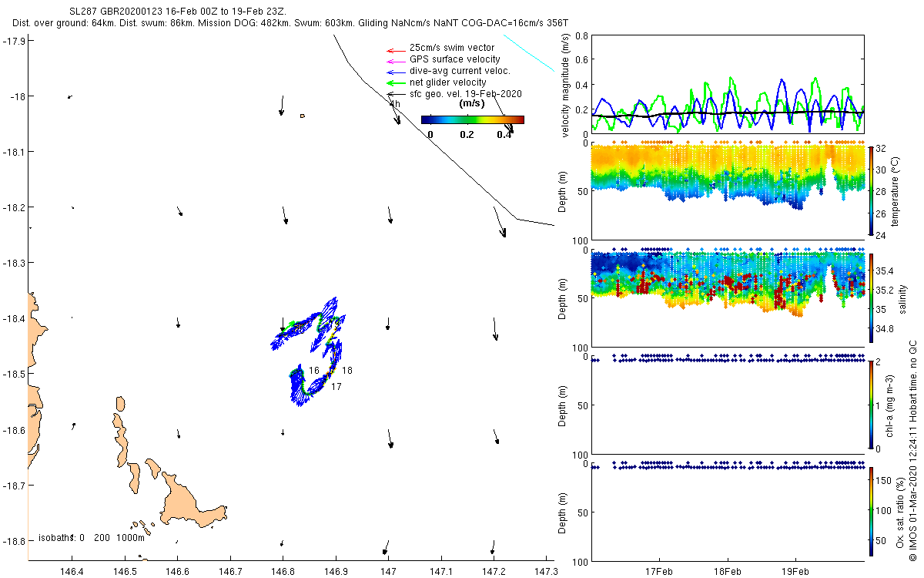Select the 'net glider velocity' legend label
Viewport: 924px width, 578px height.
448,82
